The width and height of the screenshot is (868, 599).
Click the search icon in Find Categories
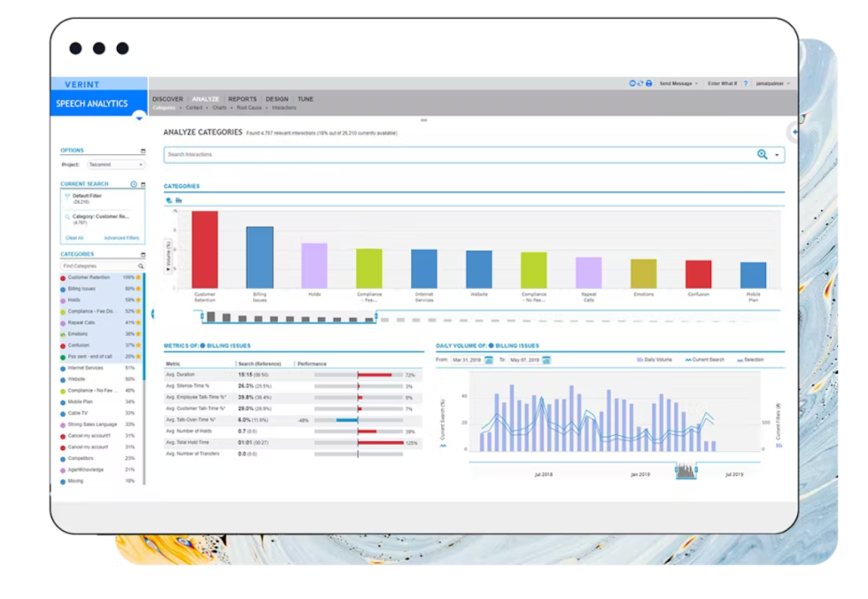141,266
